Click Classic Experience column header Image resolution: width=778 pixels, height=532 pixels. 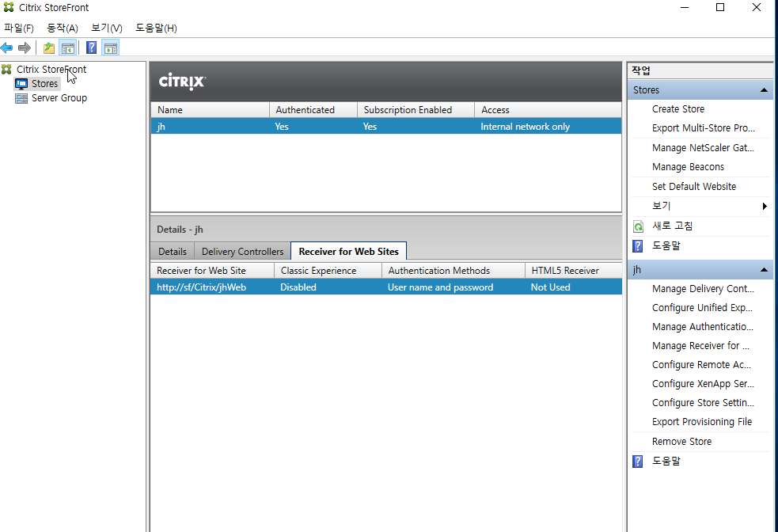click(328, 271)
